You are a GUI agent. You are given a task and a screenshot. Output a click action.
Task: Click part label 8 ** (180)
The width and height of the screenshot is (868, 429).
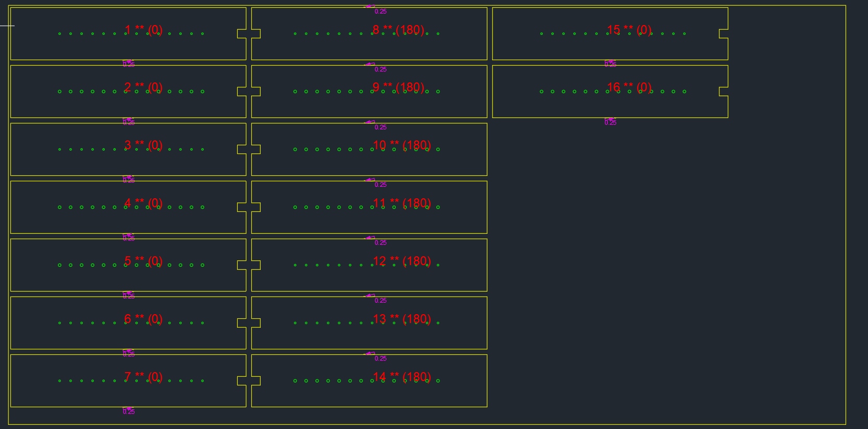(x=398, y=30)
